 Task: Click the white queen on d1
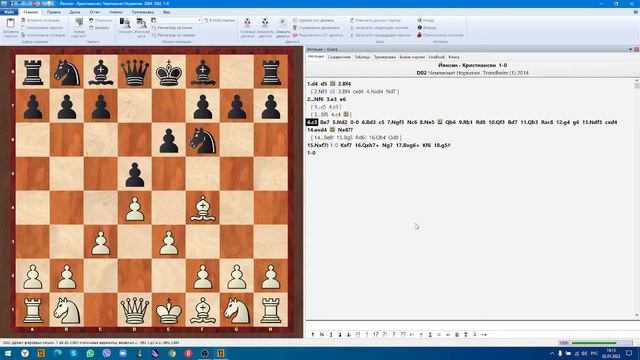click(135, 310)
